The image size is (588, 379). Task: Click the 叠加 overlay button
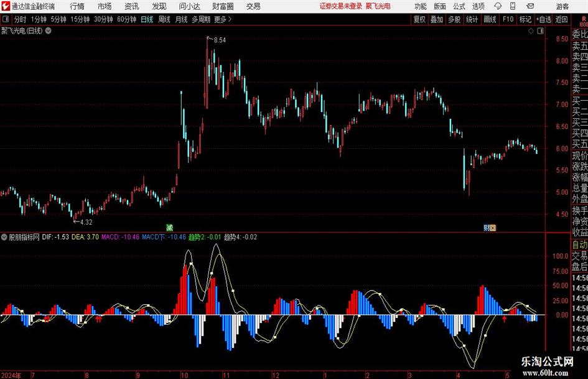point(437,19)
